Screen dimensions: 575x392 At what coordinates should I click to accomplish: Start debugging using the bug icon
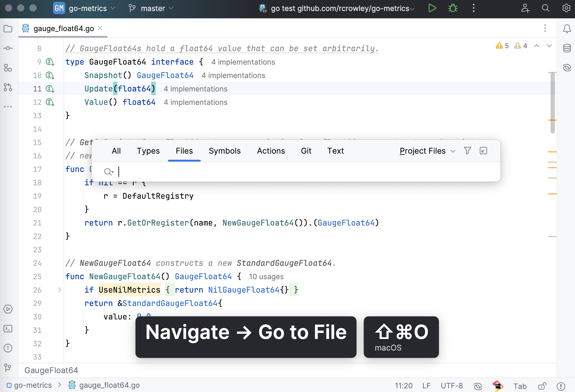tap(453, 8)
